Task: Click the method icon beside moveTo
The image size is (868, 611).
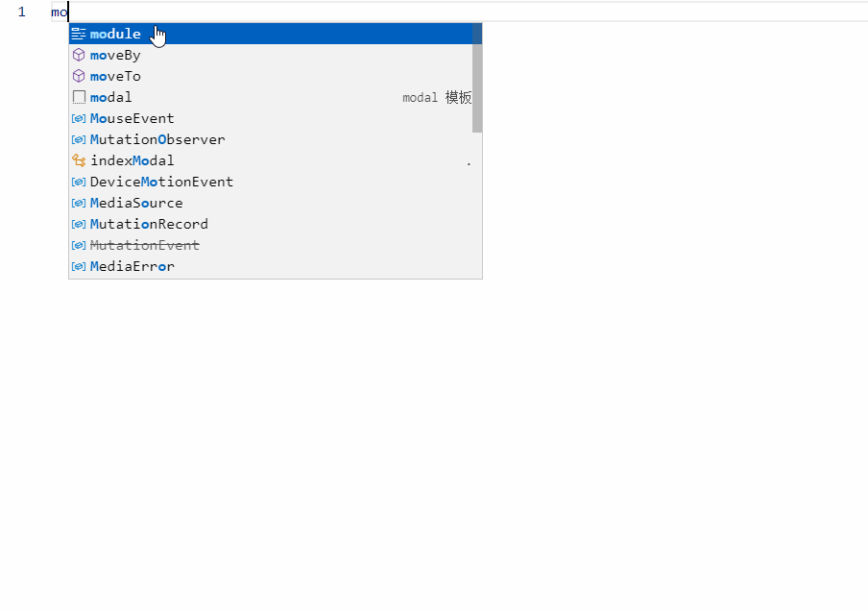Action: point(79,76)
